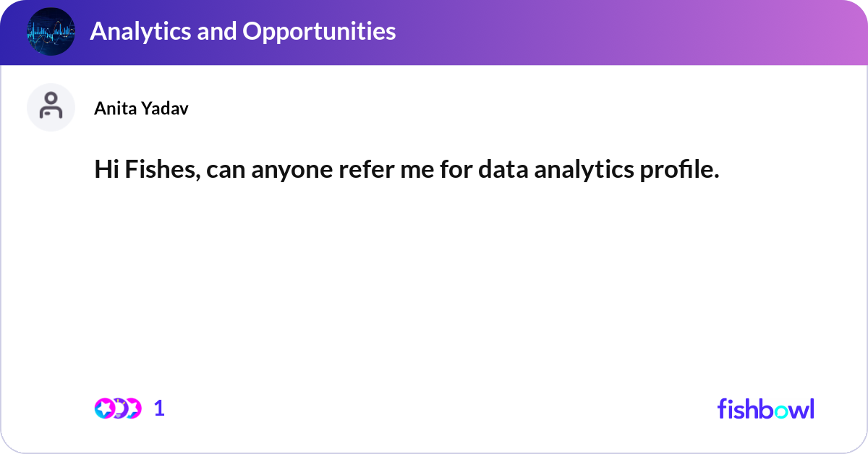The height and width of the screenshot is (454, 868).
Task: Click the 'fish' portion of the logo
Action: point(738,408)
